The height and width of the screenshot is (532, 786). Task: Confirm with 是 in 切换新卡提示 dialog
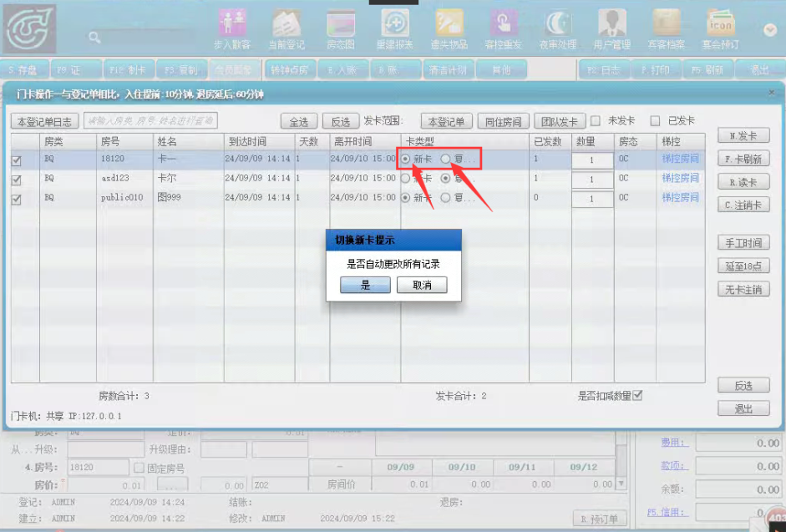tap(365, 285)
